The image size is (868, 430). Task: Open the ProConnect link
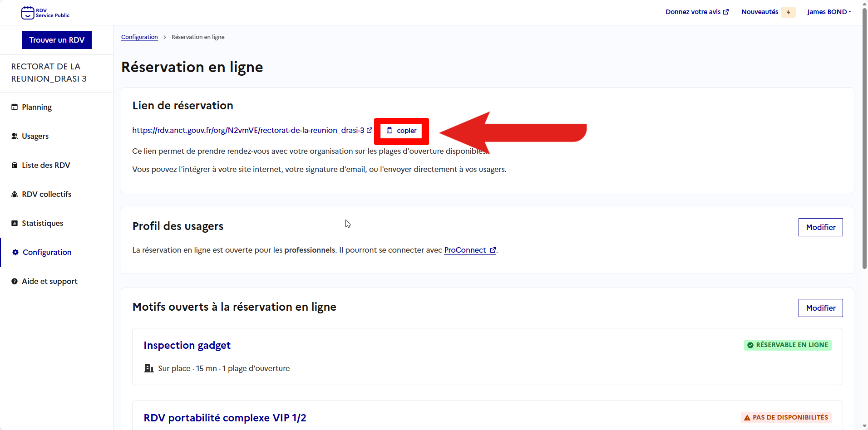[470, 250]
